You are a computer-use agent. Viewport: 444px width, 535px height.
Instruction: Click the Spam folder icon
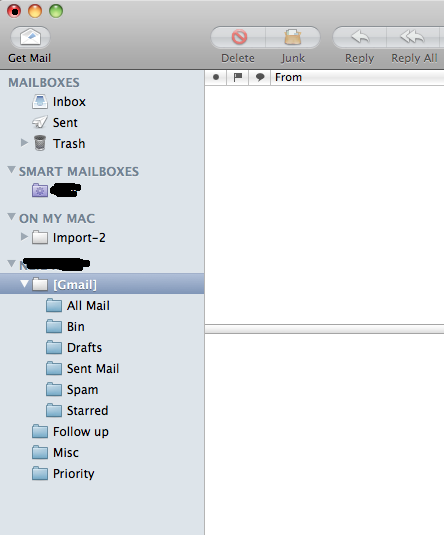[54, 389]
